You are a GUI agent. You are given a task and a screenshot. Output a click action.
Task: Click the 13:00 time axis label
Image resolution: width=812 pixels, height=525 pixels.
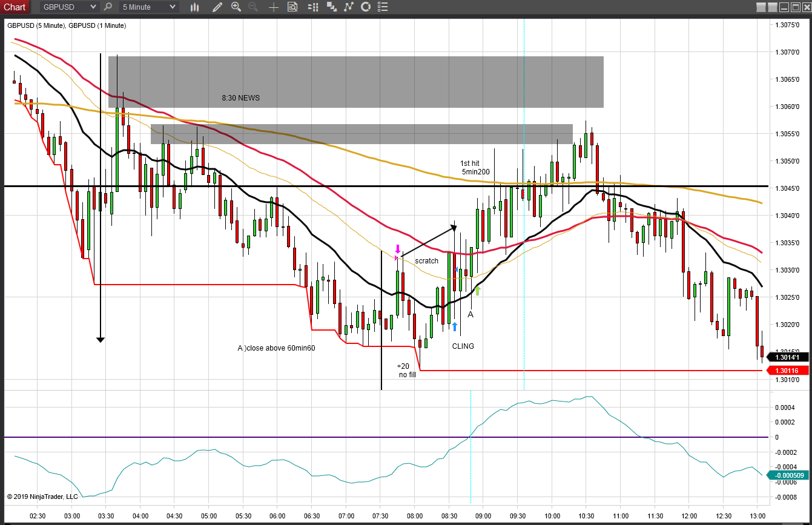click(758, 516)
